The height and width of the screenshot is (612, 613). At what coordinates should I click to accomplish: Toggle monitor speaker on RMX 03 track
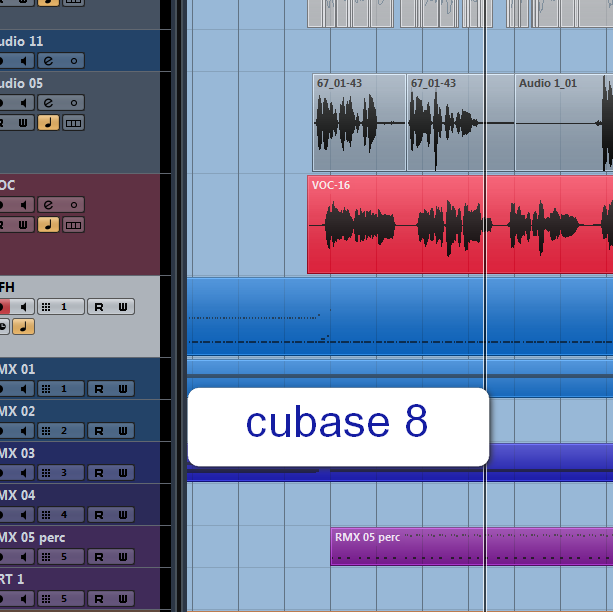click(x=24, y=473)
